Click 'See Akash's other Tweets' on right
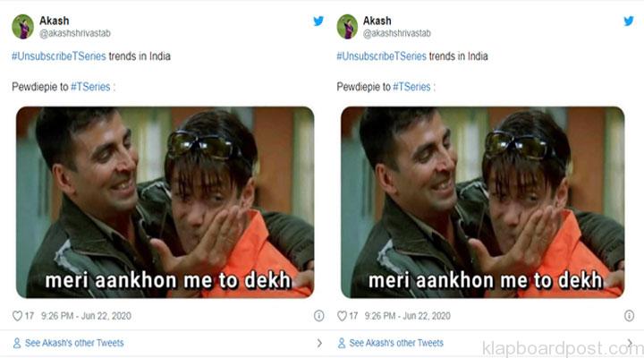The image size is (644, 358). [396, 343]
